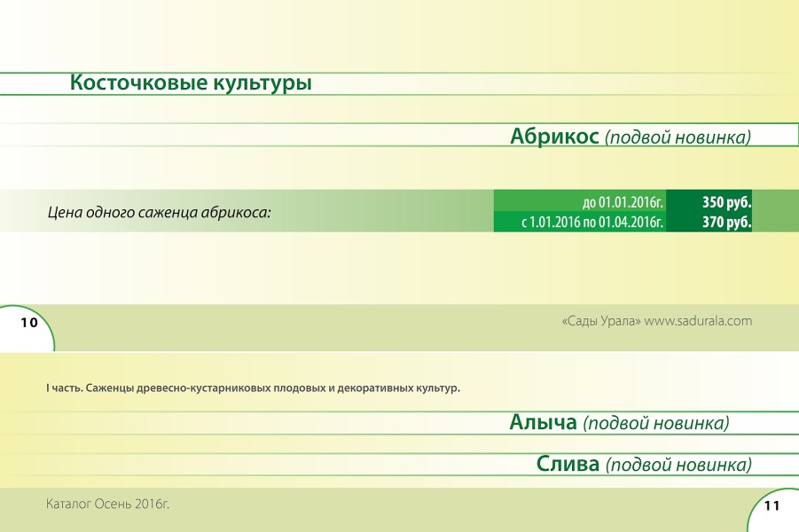799x532 pixels.
Task: Open the www.sadurala.com website link
Action: [698, 321]
